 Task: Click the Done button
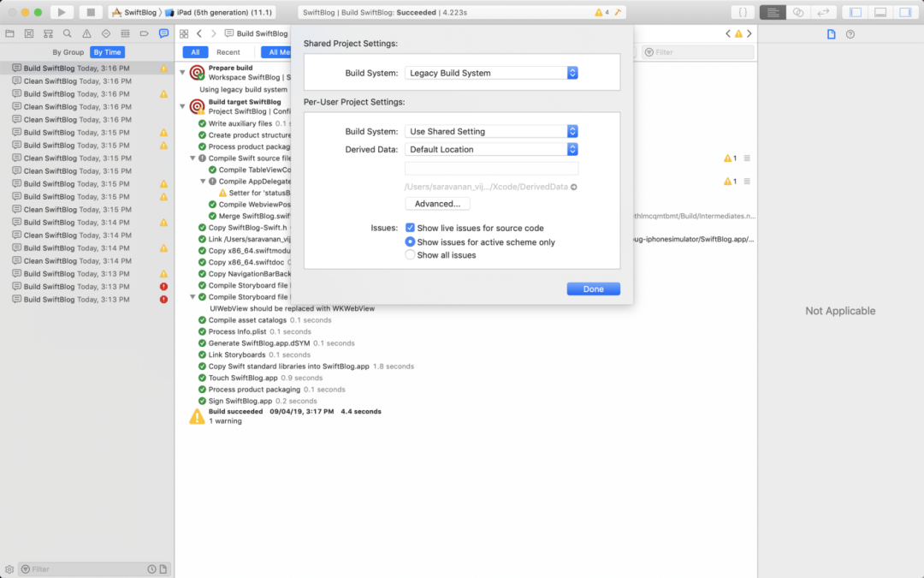coord(594,289)
